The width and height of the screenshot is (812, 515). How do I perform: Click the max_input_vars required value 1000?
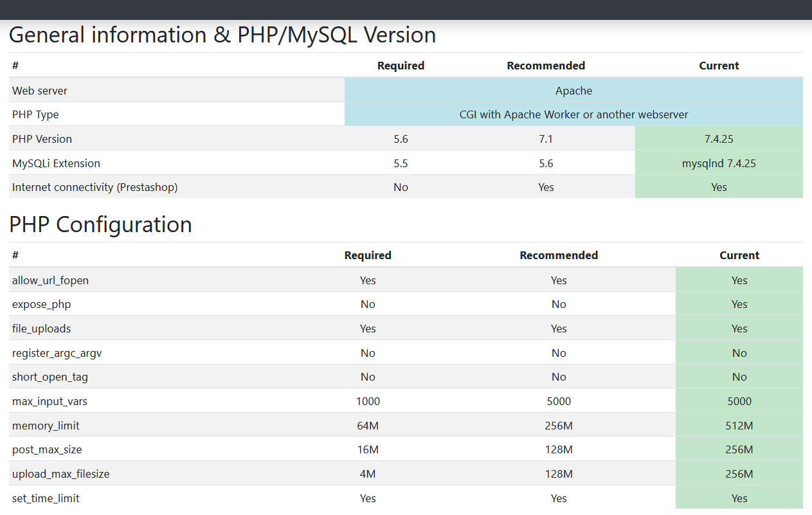pos(368,401)
